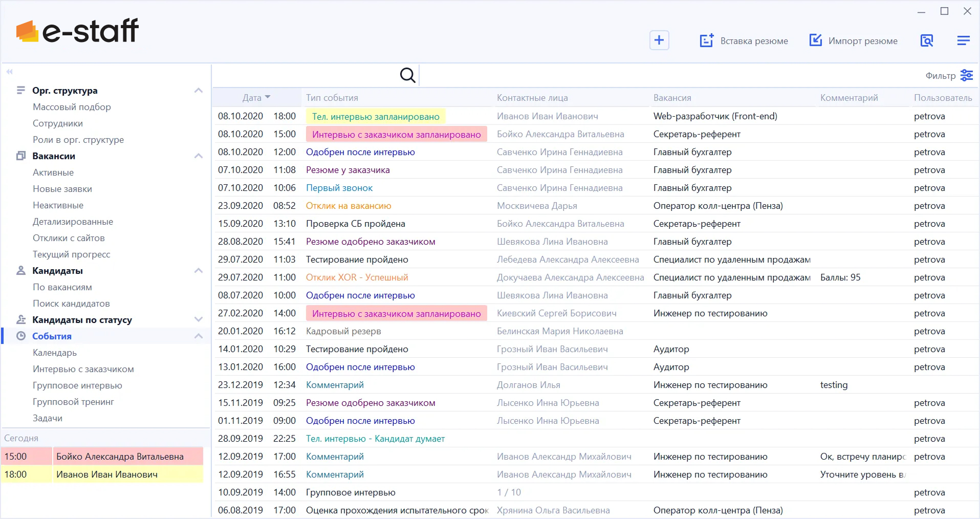The width and height of the screenshot is (980, 519).
Task: Collapse the Вакансии section
Action: (199, 156)
